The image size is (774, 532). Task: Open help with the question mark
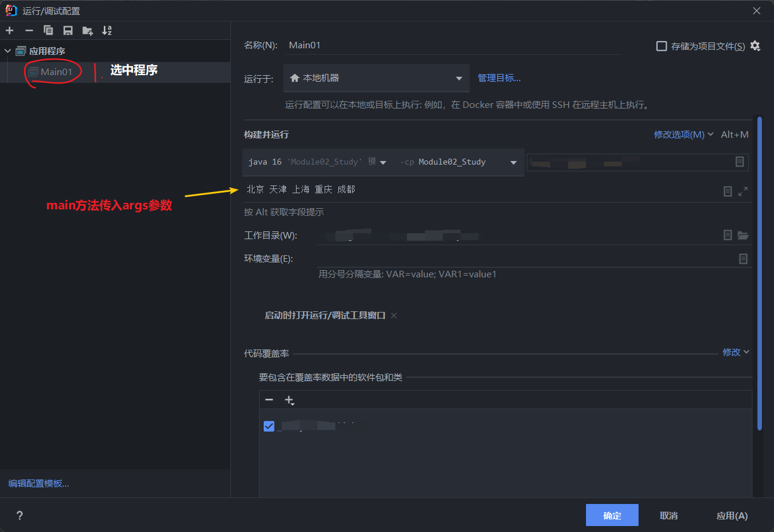click(x=20, y=516)
